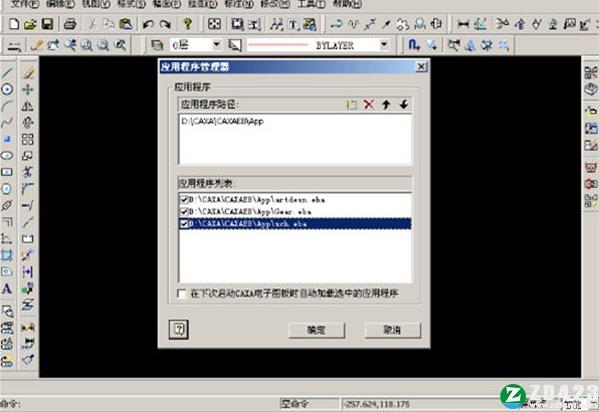Expand the BYLAYER linetype dropdown

384,45
